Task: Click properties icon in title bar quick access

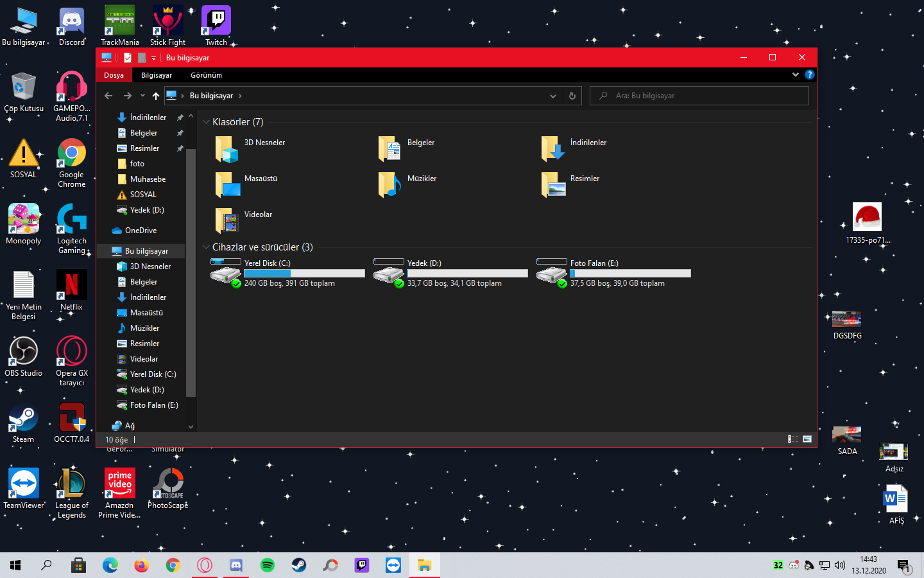Action: pyautogui.click(x=128, y=58)
